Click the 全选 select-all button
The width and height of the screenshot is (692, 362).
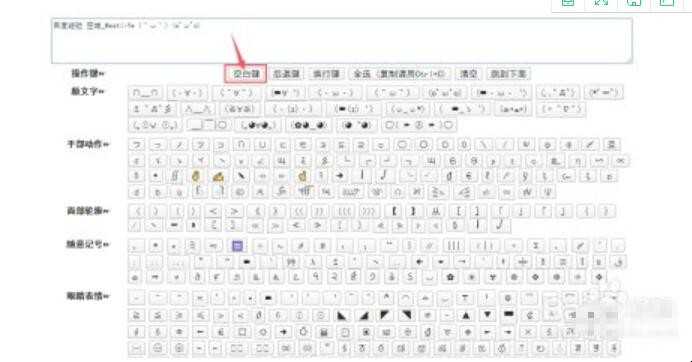coord(399,74)
